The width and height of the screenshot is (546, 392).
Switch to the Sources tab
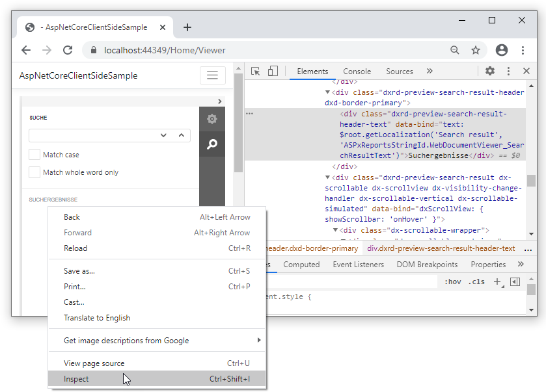pyautogui.click(x=400, y=72)
